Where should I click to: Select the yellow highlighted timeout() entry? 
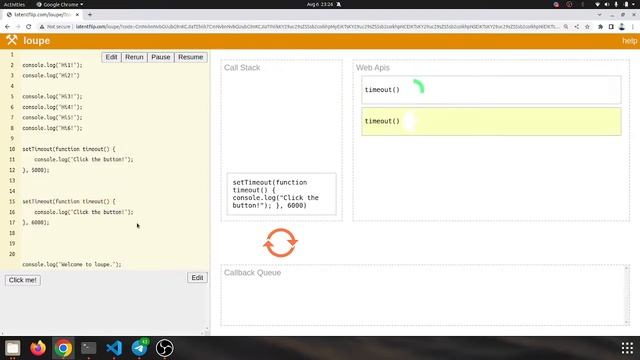(491, 121)
